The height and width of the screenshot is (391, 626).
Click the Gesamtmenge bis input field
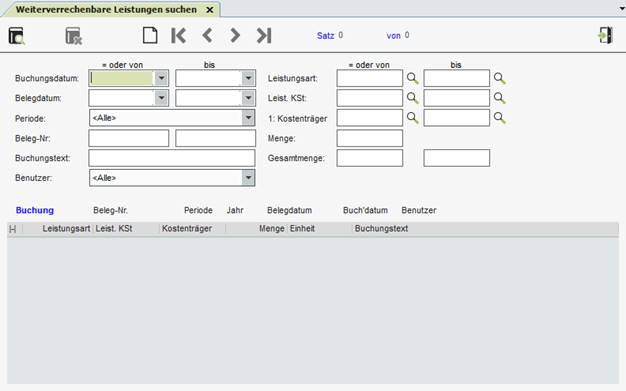tap(456, 158)
